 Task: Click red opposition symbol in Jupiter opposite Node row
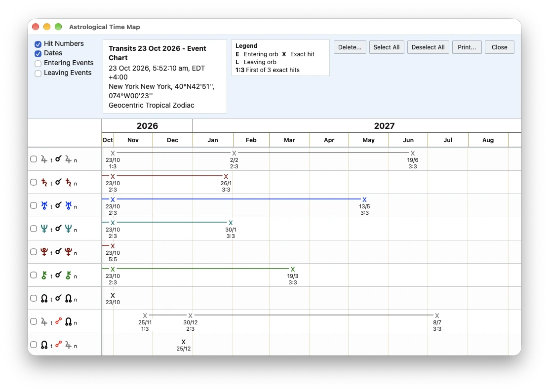pos(58,320)
